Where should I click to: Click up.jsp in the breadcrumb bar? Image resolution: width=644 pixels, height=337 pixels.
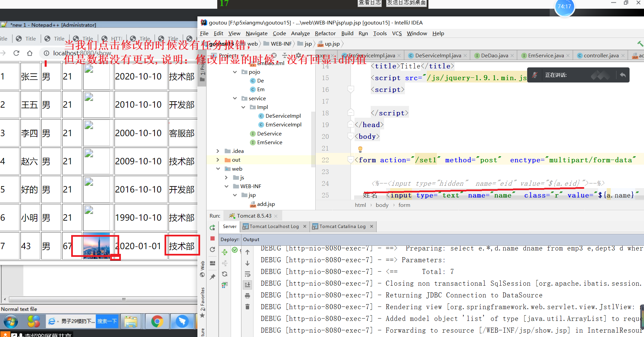(329, 44)
